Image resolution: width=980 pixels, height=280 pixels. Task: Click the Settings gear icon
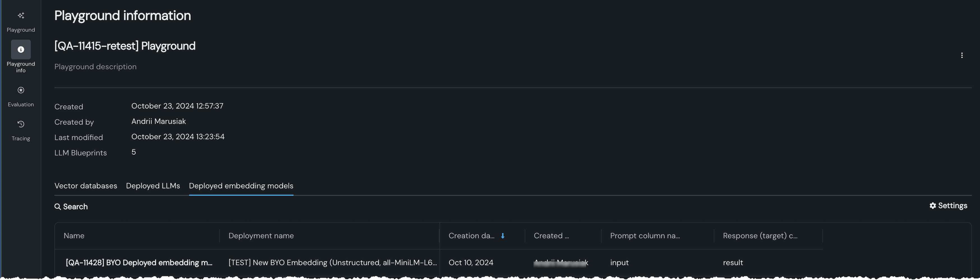[932, 206]
